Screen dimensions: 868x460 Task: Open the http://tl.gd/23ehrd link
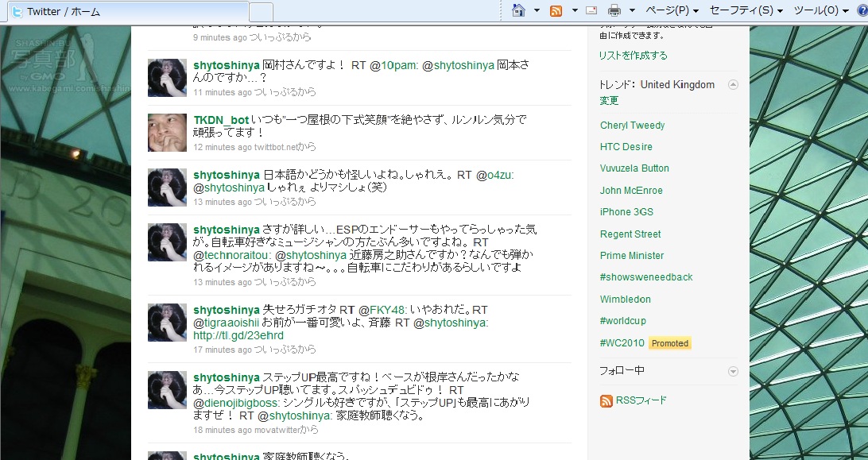point(238,335)
